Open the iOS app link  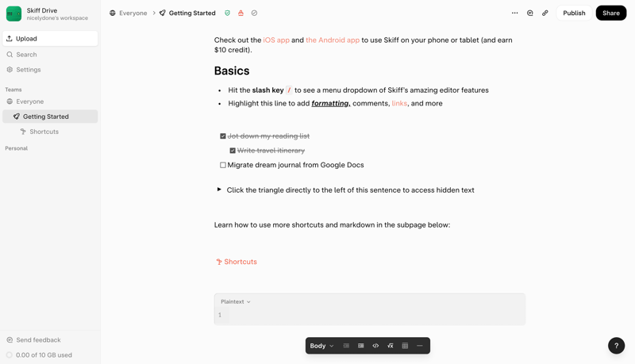(276, 40)
